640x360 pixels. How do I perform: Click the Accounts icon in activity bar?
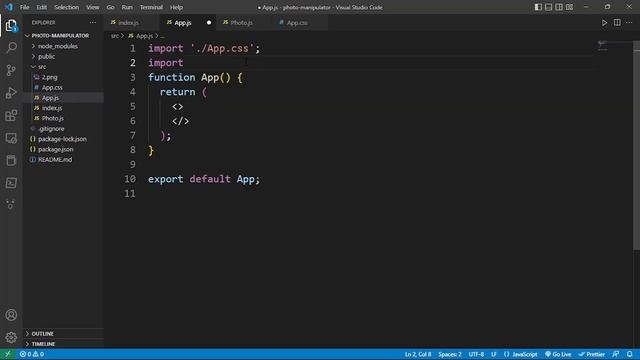11,315
